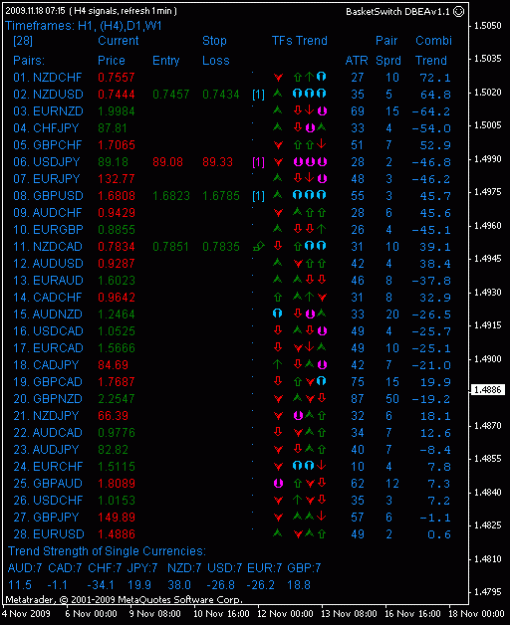Click the magenta circle arrow in AUDNZD row
The width and height of the screenshot is (510, 625).
(310, 314)
